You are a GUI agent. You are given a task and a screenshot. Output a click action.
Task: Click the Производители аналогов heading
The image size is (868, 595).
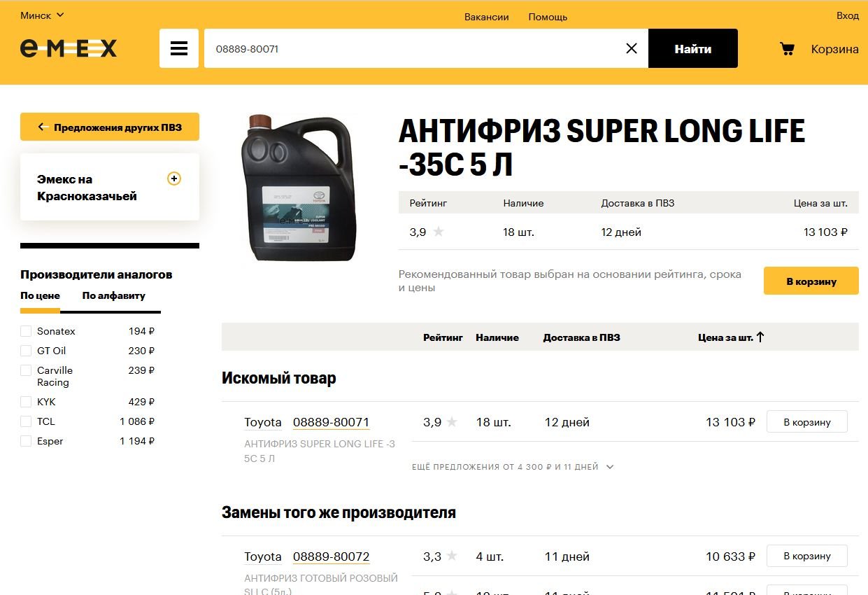point(97,274)
